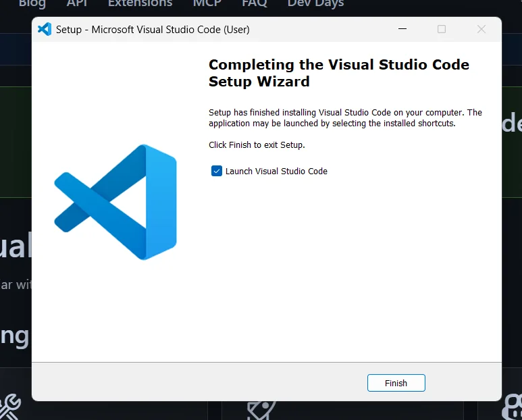Viewport: 522px width, 420px height.
Task: Click the VS Code icon in the title bar
Action: 45,29
